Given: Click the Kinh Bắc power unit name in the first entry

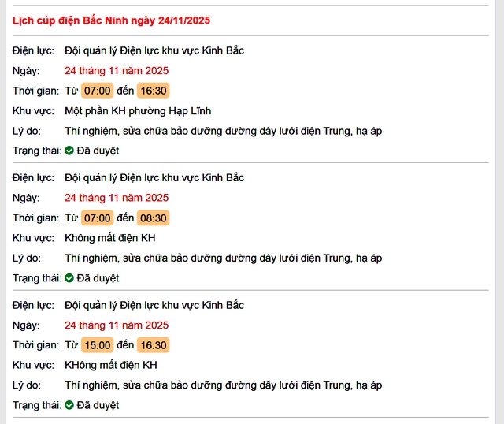Looking at the screenshot, I should pos(154,50).
